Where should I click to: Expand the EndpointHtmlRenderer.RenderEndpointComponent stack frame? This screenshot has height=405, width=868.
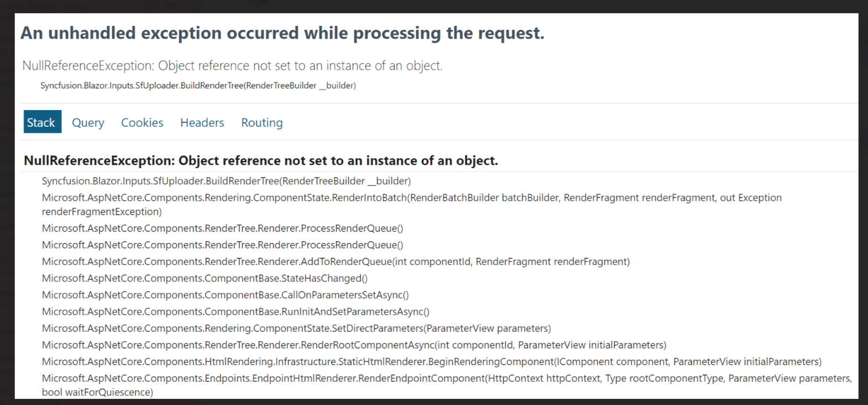(x=447, y=378)
